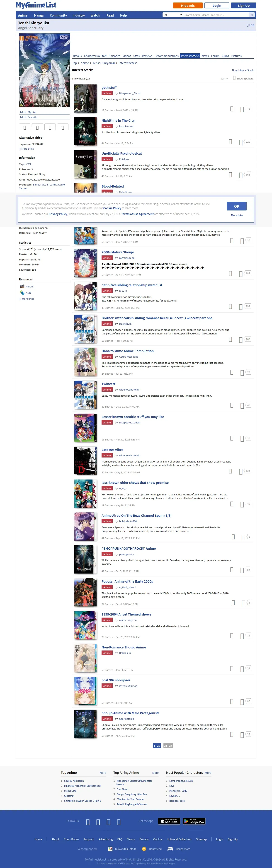Click the MyAnimeList logo
This screenshot has width=272, height=868.
36,5
